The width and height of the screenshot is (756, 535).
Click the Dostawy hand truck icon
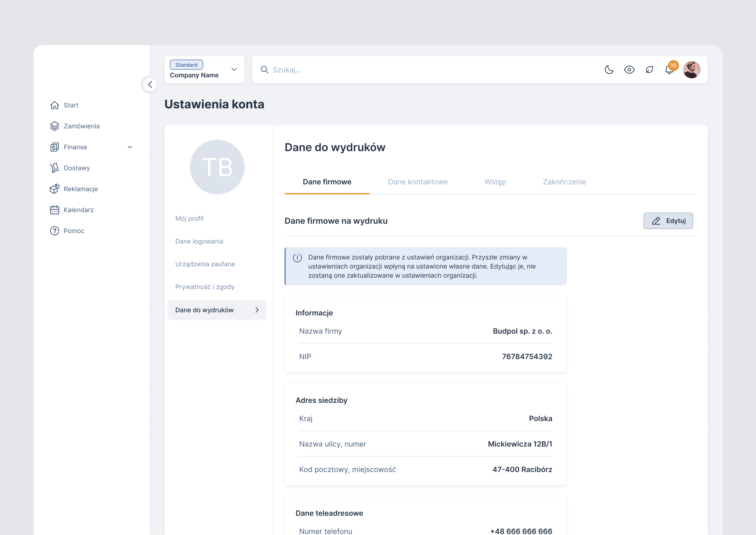click(x=54, y=168)
